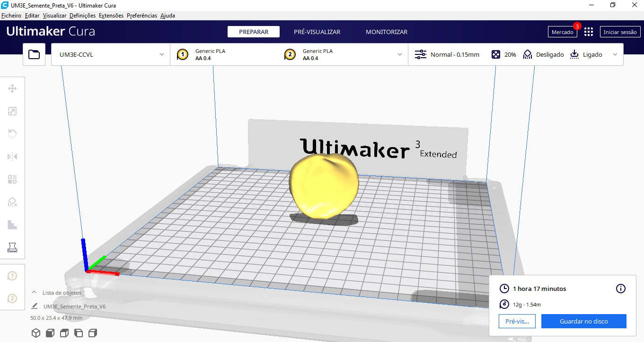Viewport: 644px width, 342px height.
Task: Choose extruder 1 button in left sidebar
Action: coord(12,276)
